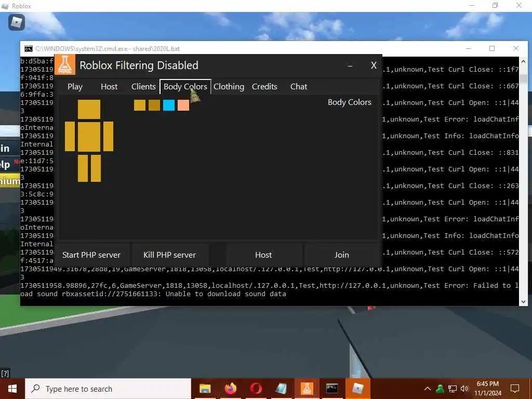Go to the Clothing tab
The width and height of the screenshot is (532, 399).
(x=229, y=87)
